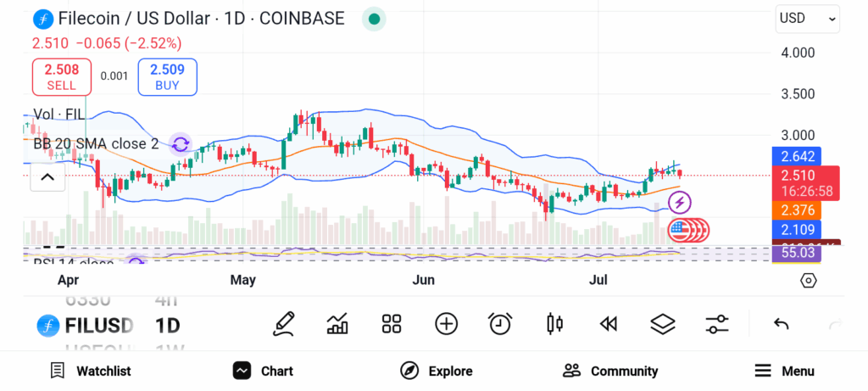Open the object tree layers icon

click(662, 323)
